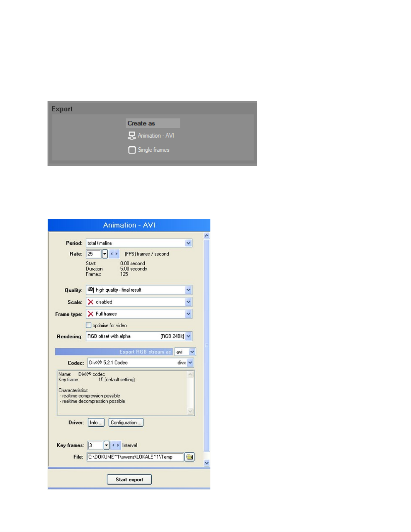The height and width of the screenshot is (532, 411).
Task: Open the Scale dropdown set to disabled
Action: click(139, 302)
